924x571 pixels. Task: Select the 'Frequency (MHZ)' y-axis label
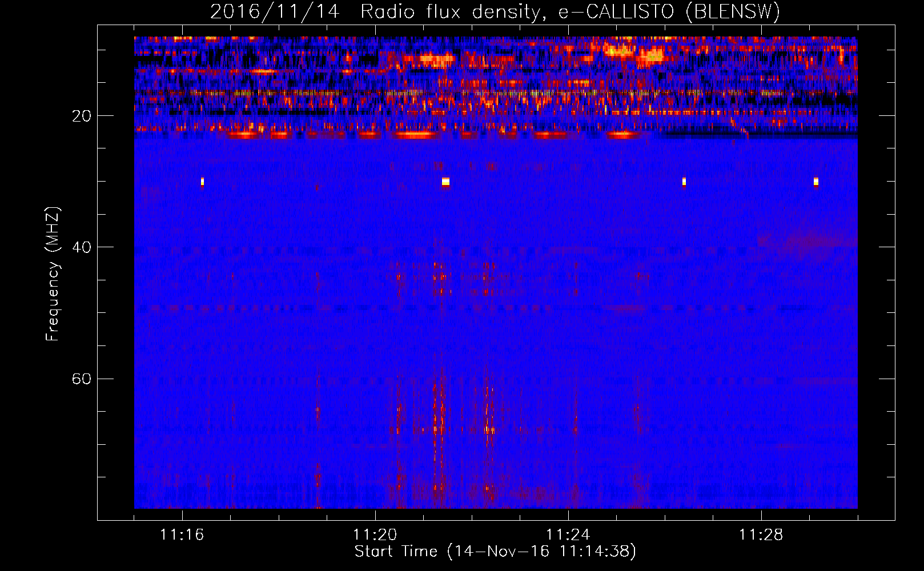click(53, 274)
